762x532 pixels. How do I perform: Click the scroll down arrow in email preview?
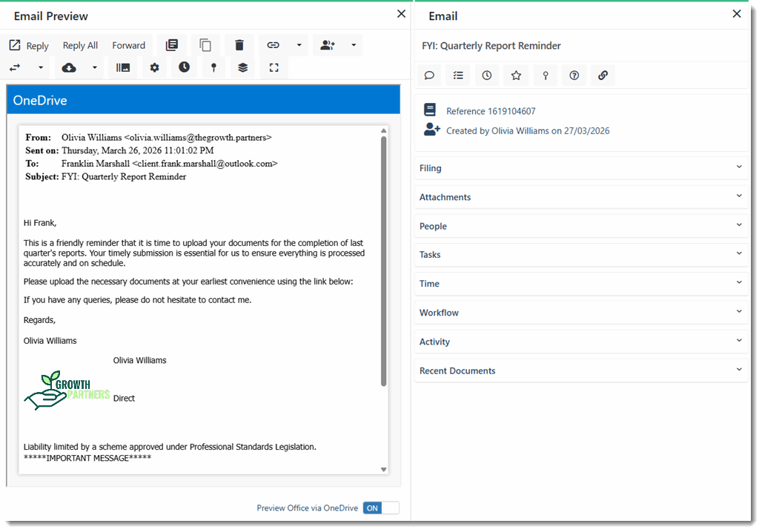coord(383,469)
